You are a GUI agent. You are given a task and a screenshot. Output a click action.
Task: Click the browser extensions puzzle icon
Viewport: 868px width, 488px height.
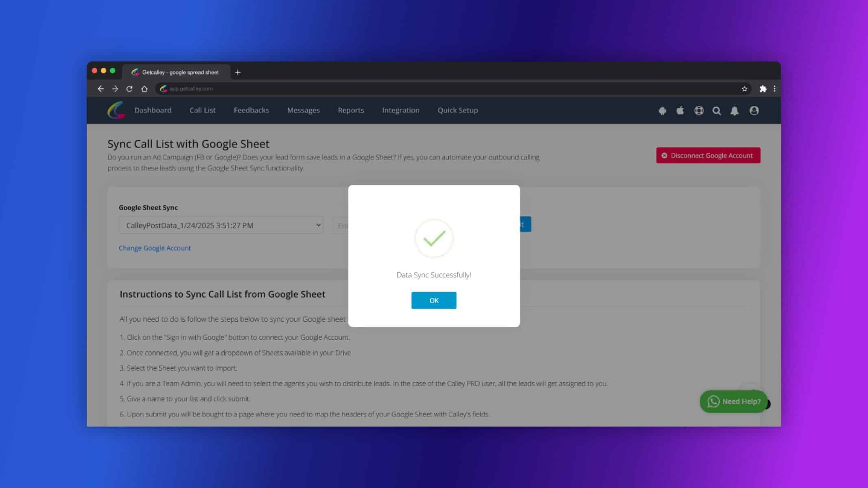pyautogui.click(x=762, y=89)
